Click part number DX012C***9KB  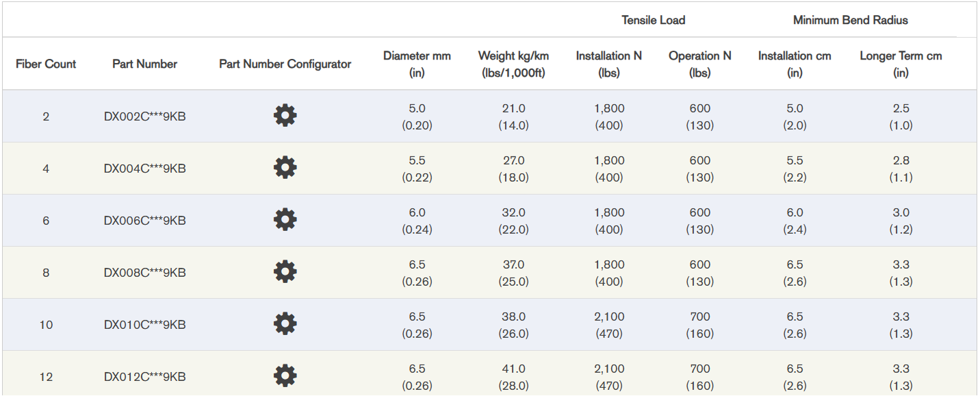coord(144,377)
